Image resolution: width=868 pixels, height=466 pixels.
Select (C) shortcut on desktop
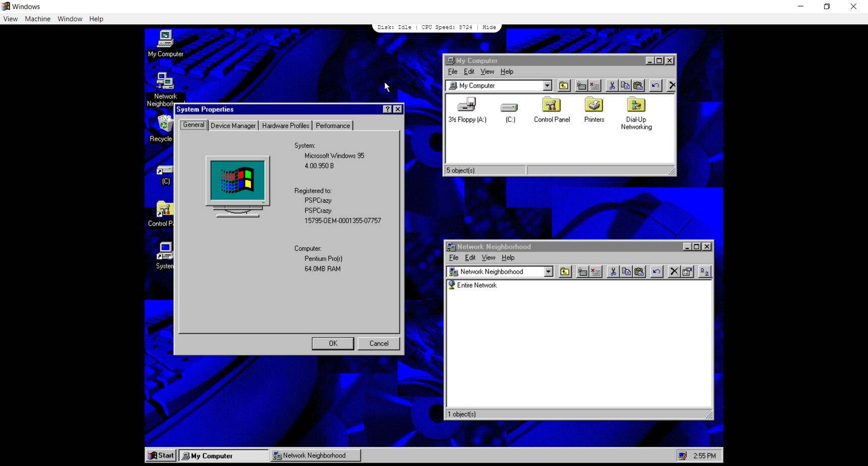(165, 175)
